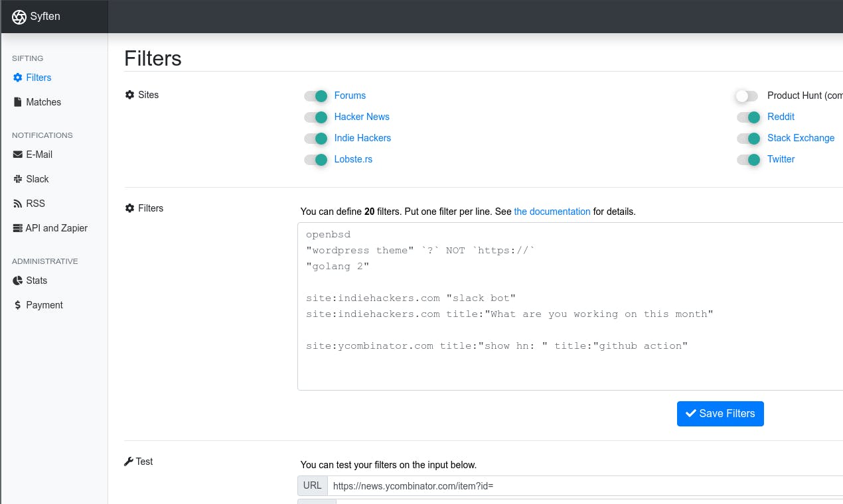Switch off the Indie Hackers toggle

(x=316, y=139)
